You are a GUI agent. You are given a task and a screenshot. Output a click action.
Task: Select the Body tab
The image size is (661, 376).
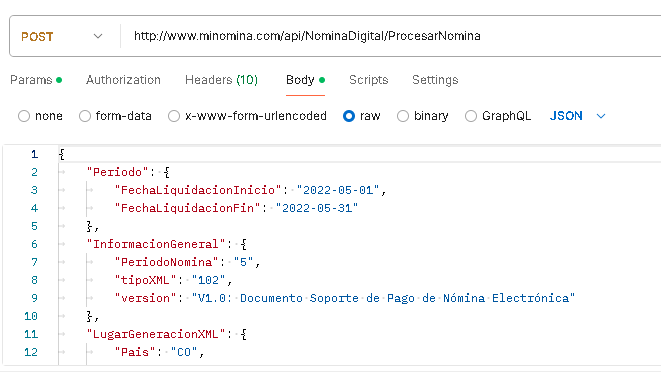[305, 80]
